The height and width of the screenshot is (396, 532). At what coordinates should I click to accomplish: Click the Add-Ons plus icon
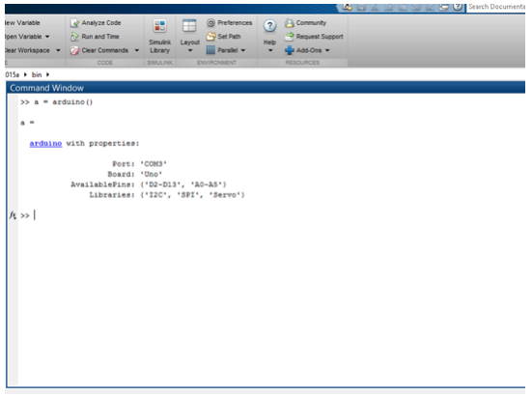pos(290,50)
